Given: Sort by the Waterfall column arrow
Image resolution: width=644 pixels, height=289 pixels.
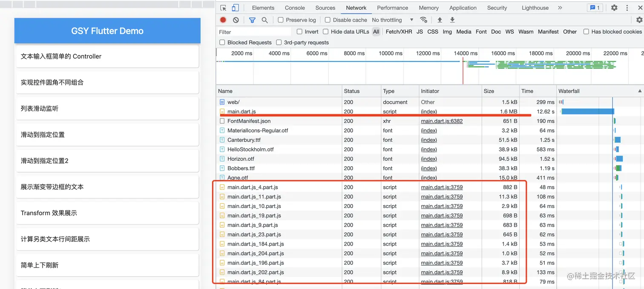Looking at the screenshot, I should (640, 91).
